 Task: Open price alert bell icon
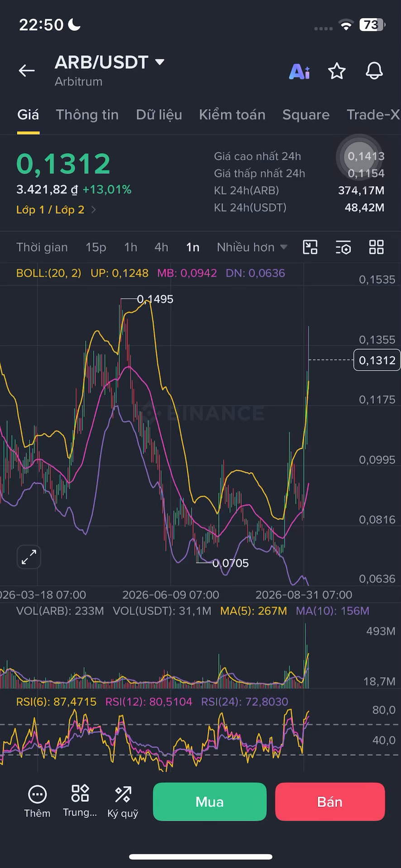tap(374, 71)
